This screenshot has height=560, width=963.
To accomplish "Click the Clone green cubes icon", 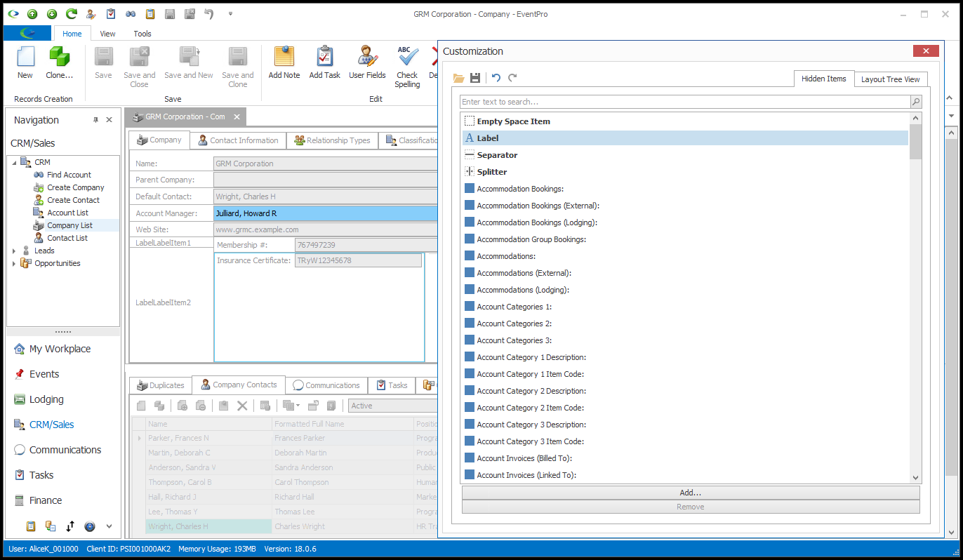I will point(60,57).
